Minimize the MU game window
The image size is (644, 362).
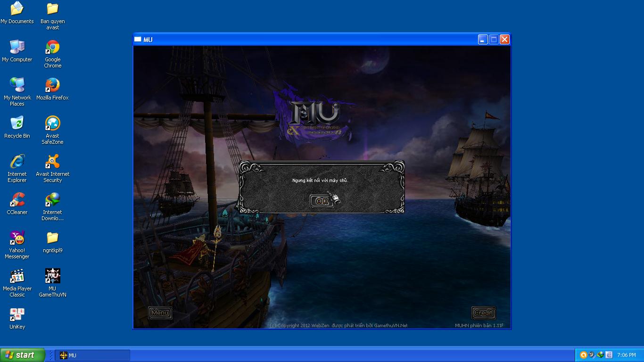pos(483,40)
